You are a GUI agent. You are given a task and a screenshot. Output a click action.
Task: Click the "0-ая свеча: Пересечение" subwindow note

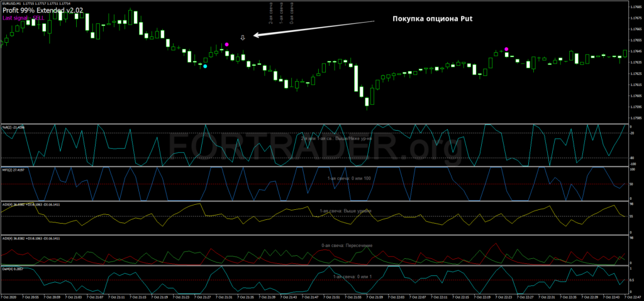(347, 245)
